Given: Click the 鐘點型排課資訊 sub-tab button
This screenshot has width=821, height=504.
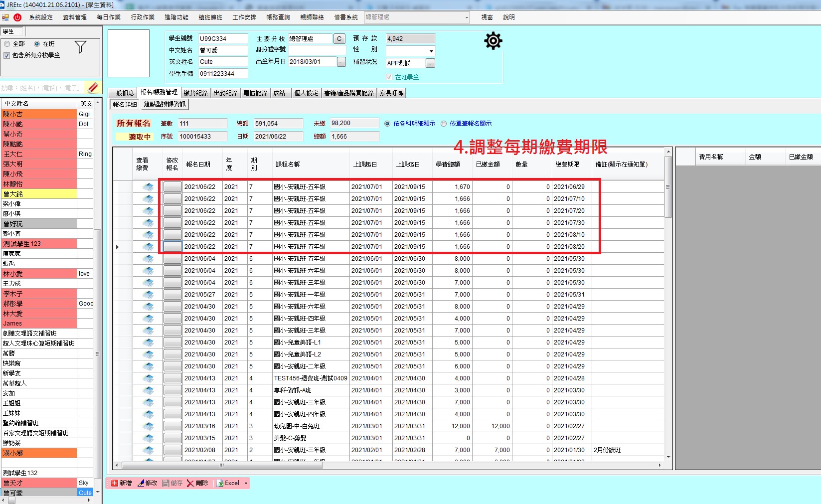Looking at the screenshot, I should click(x=164, y=105).
